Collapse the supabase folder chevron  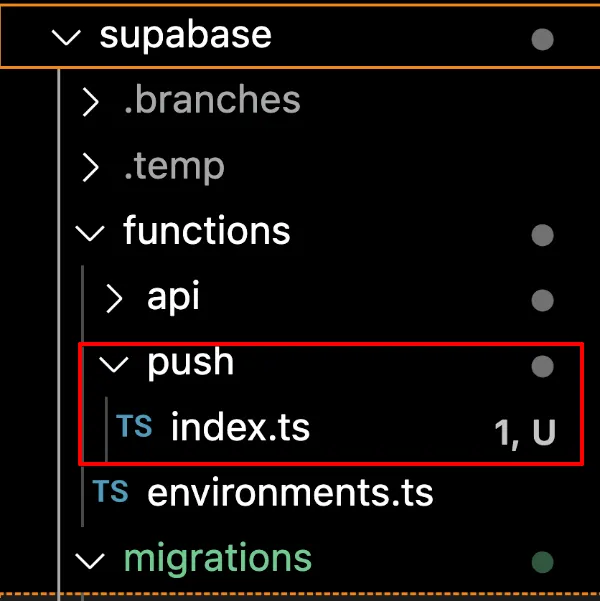click(x=66, y=37)
